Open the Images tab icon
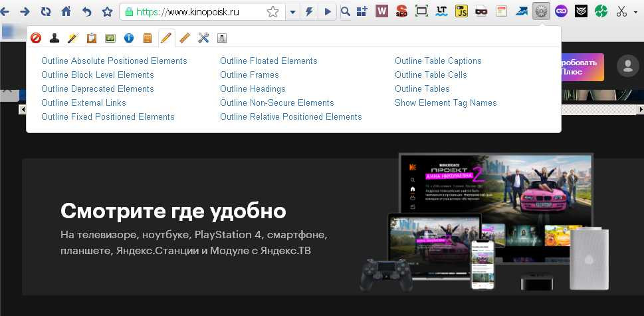The width and height of the screenshot is (644, 316). pos(110,38)
